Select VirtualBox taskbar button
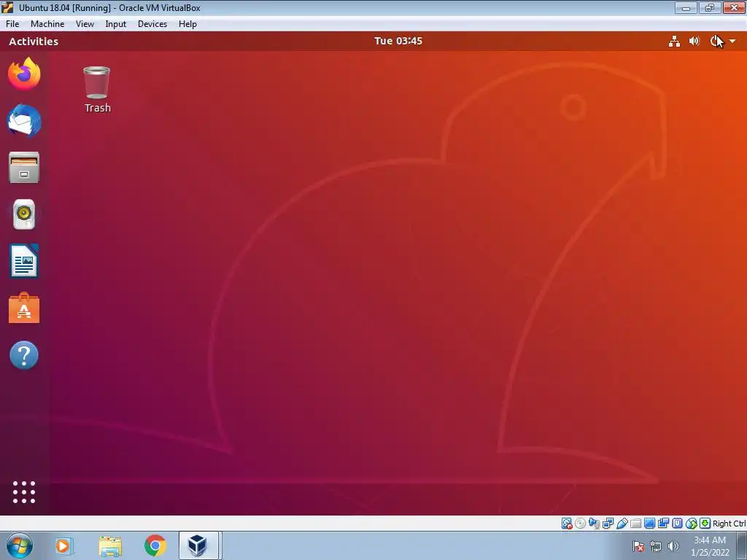 [198, 545]
